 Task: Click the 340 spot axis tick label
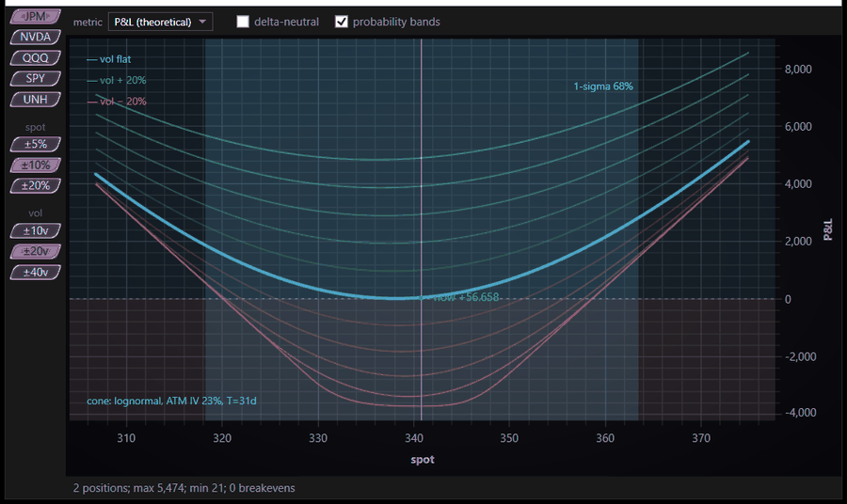(x=414, y=438)
